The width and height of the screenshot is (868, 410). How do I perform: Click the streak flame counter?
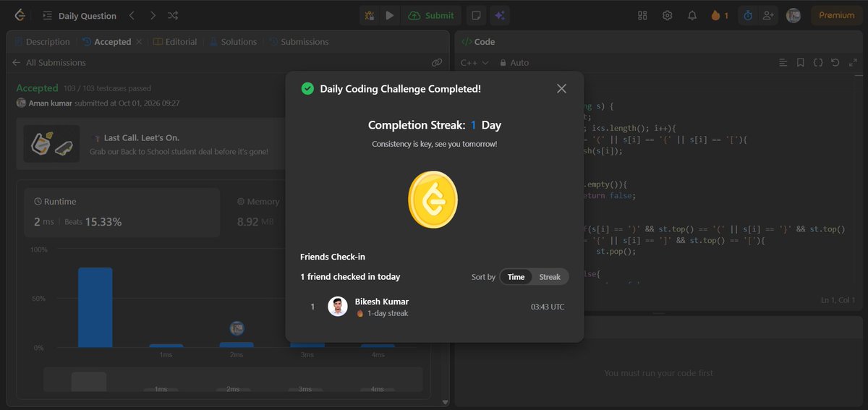click(720, 15)
